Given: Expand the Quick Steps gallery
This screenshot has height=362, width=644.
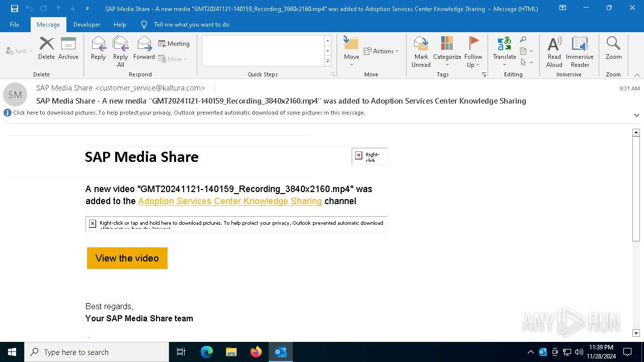Looking at the screenshot, I should [x=328, y=61].
